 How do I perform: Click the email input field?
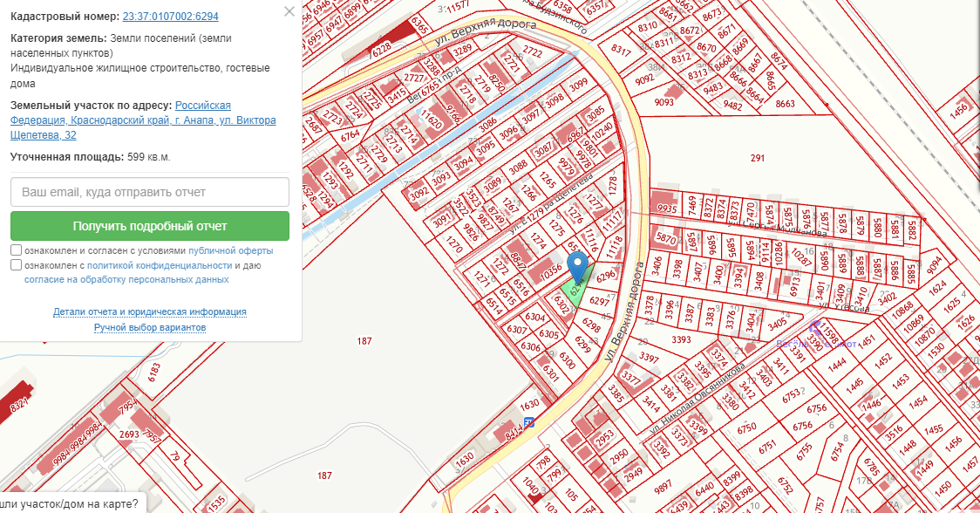coord(150,192)
